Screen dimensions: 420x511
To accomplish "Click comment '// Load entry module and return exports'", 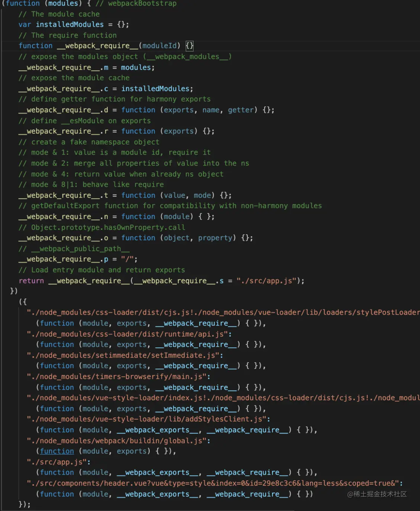I will click(x=102, y=270).
